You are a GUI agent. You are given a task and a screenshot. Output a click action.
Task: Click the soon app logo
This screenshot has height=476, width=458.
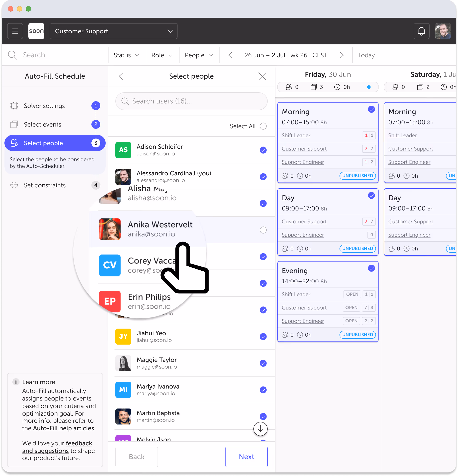[36, 31]
